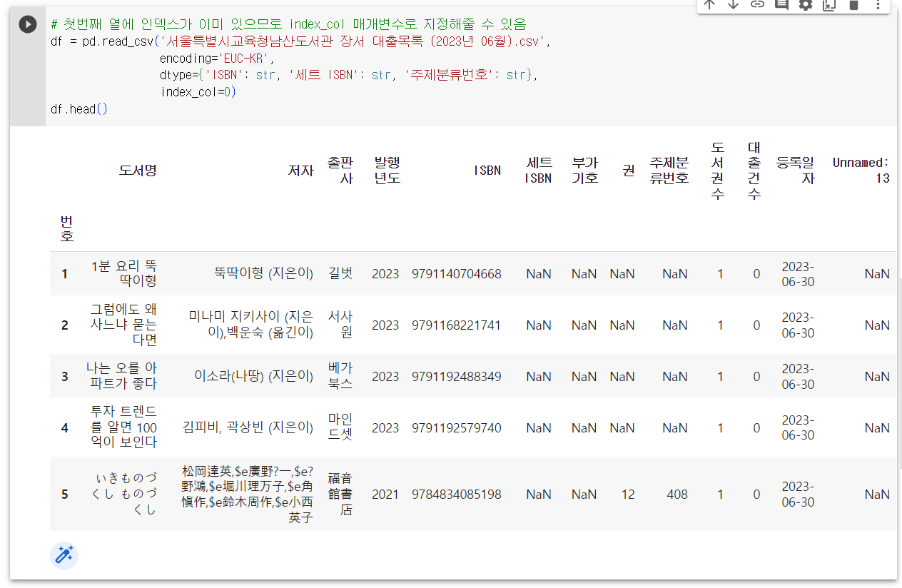Click the '세트 ISBN' column header
Viewport: 902px width, 588px height.
pos(538,170)
